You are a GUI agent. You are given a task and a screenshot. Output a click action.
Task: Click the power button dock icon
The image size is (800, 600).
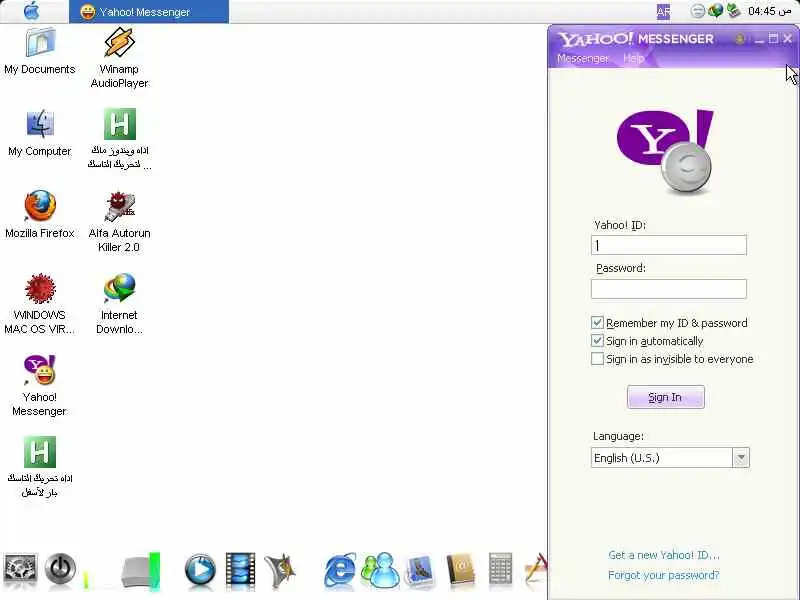[x=60, y=568]
